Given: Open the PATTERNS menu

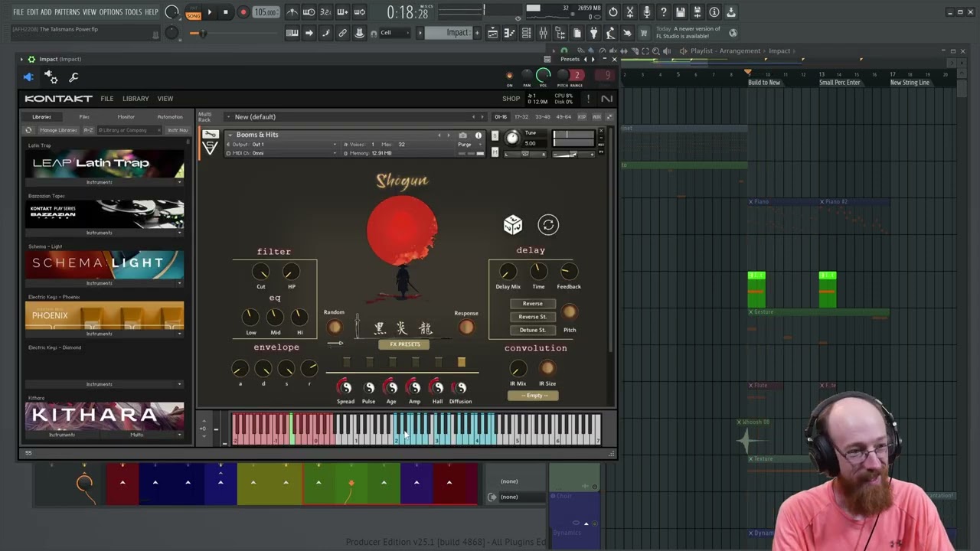Looking at the screenshot, I should click(67, 12).
